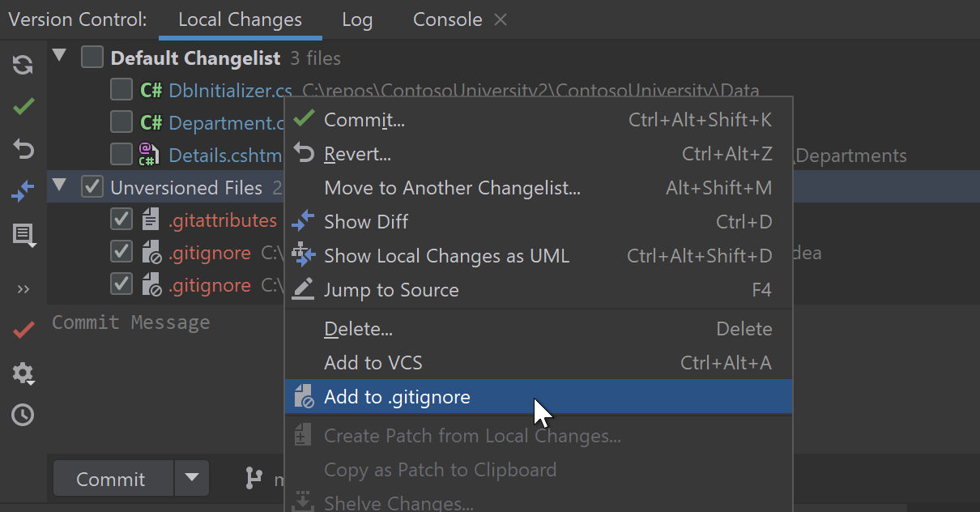Expand the more tools chevron in sidebar
The height and width of the screenshot is (512, 980).
point(23,289)
